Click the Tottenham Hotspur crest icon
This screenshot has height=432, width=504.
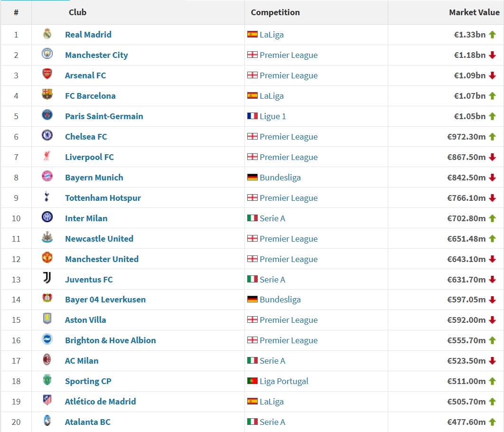(x=47, y=197)
